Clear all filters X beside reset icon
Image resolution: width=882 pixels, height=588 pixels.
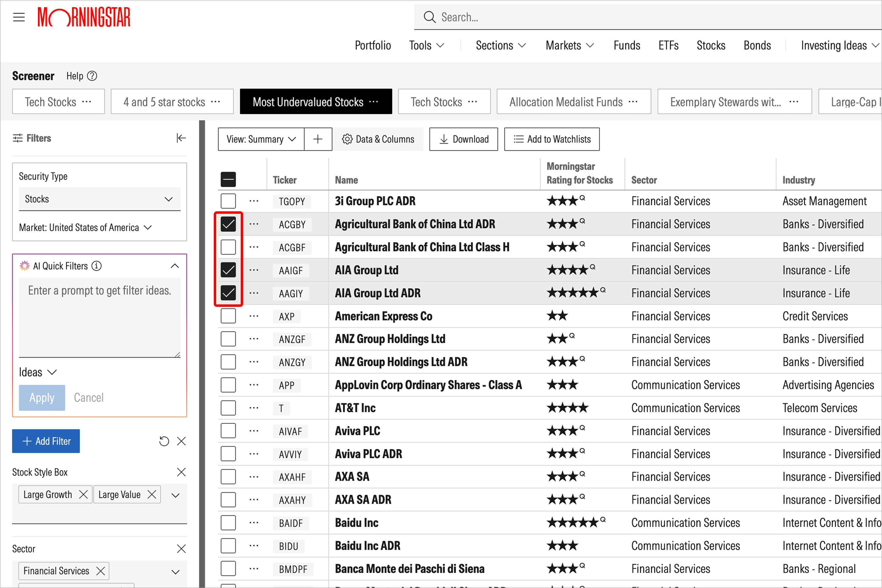tap(182, 441)
